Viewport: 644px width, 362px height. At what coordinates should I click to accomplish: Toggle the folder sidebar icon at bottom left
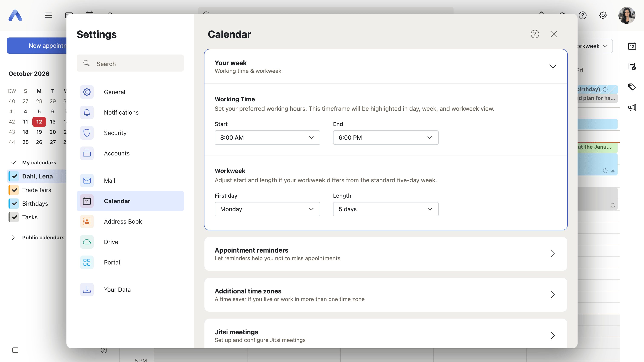click(x=15, y=350)
